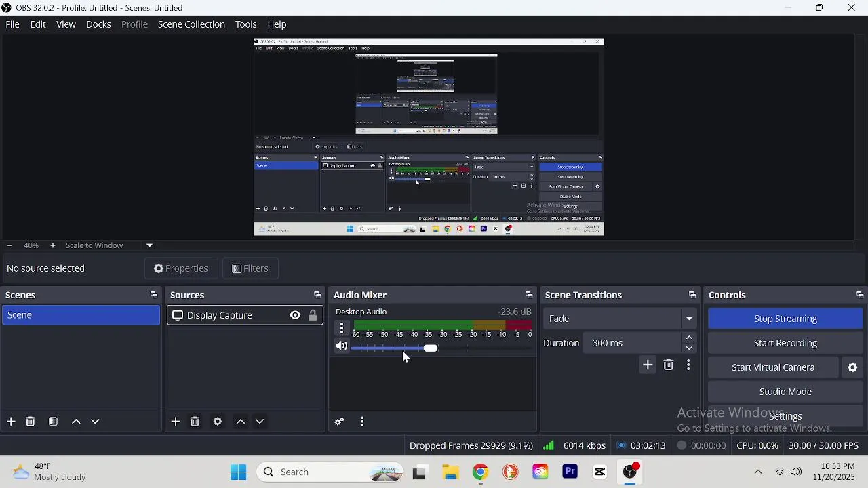868x488 pixels.
Task: Zoom in preview with plus icon
Action: tap(53, 245)
